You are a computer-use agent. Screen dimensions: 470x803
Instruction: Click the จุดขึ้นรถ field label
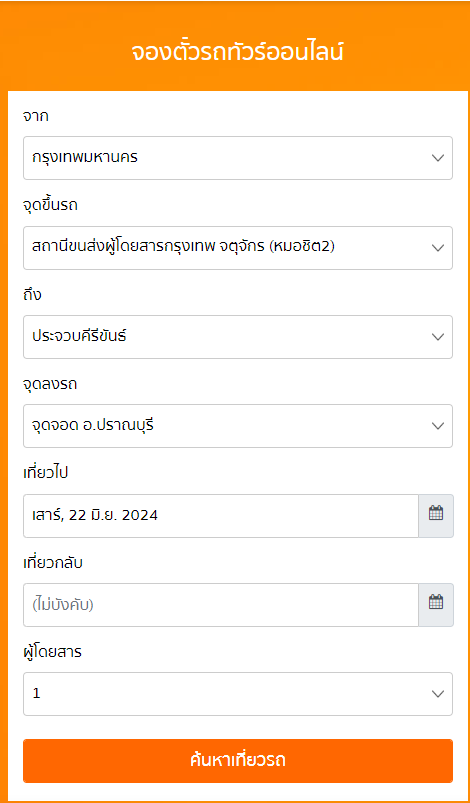(50, 205)
